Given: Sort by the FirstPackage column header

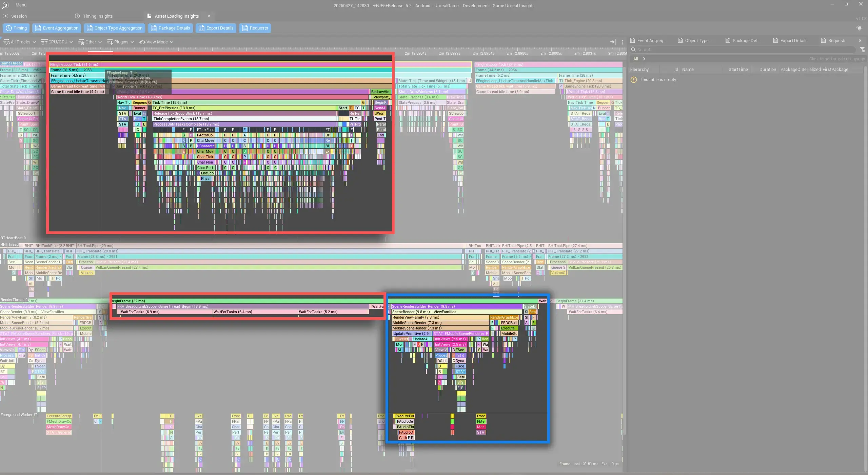Looking at the screenshot, I should [x=835, y=70].
